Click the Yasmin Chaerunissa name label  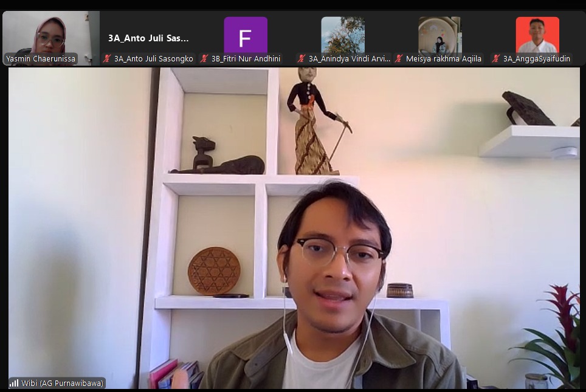click(41, 59)
